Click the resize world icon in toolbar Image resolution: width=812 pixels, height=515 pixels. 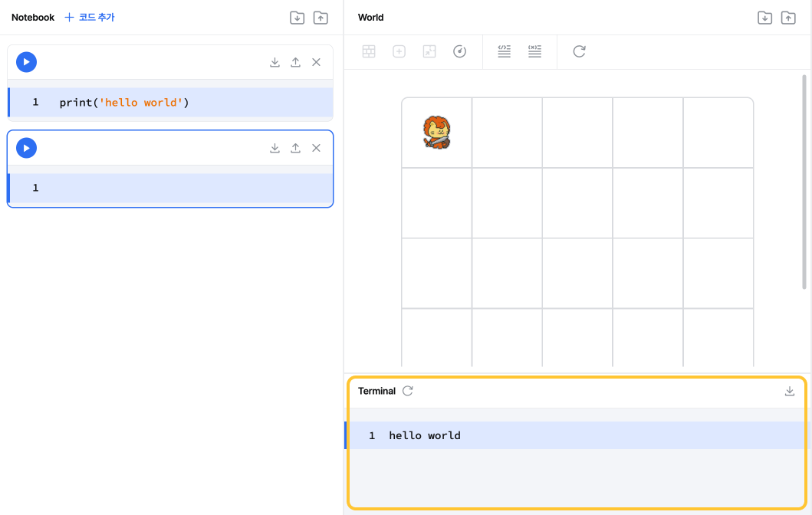429,51
